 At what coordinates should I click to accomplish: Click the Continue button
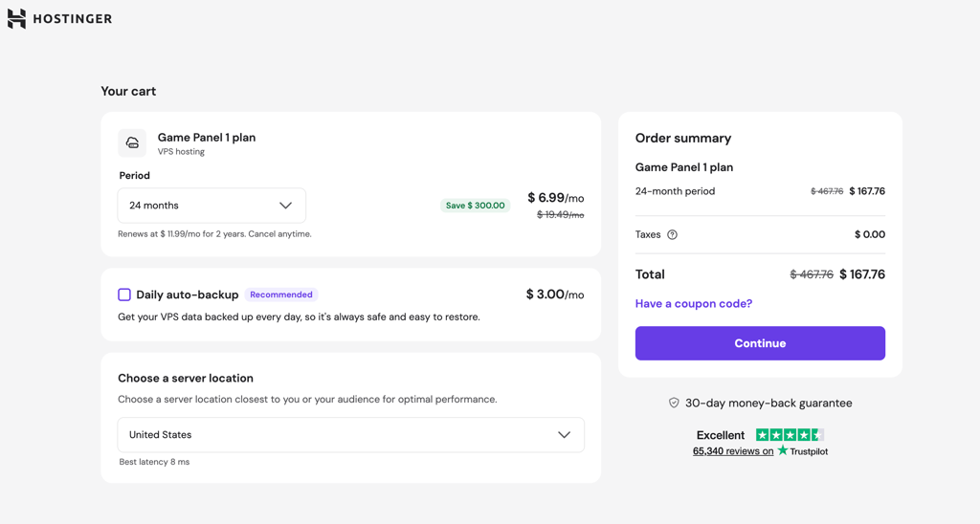(760, 343)
